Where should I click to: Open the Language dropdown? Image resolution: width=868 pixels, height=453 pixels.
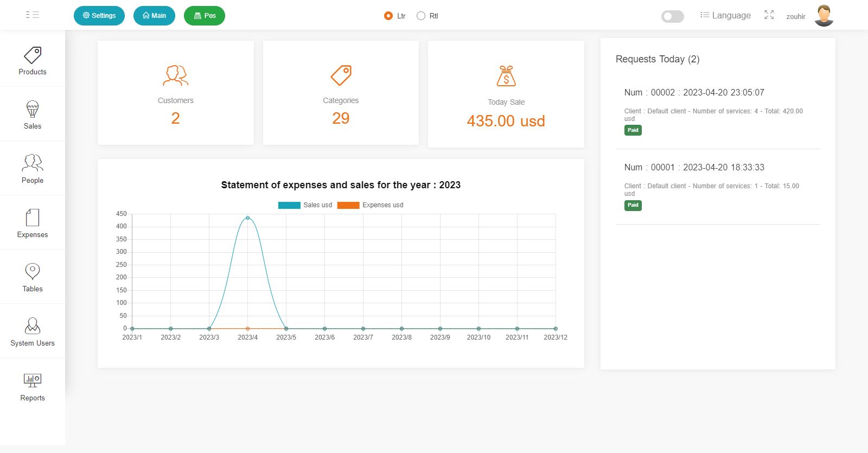pyautogui.click(x=725, y=15)
